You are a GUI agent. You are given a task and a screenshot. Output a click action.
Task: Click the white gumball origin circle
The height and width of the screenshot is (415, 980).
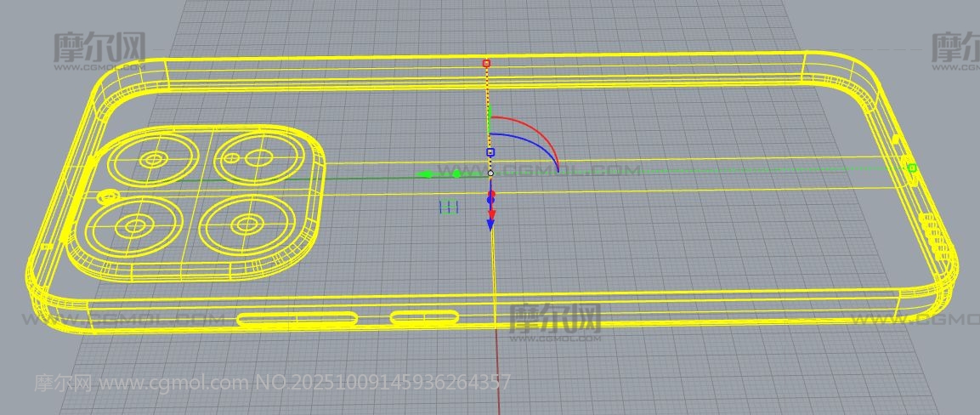[x=490, y=173]
